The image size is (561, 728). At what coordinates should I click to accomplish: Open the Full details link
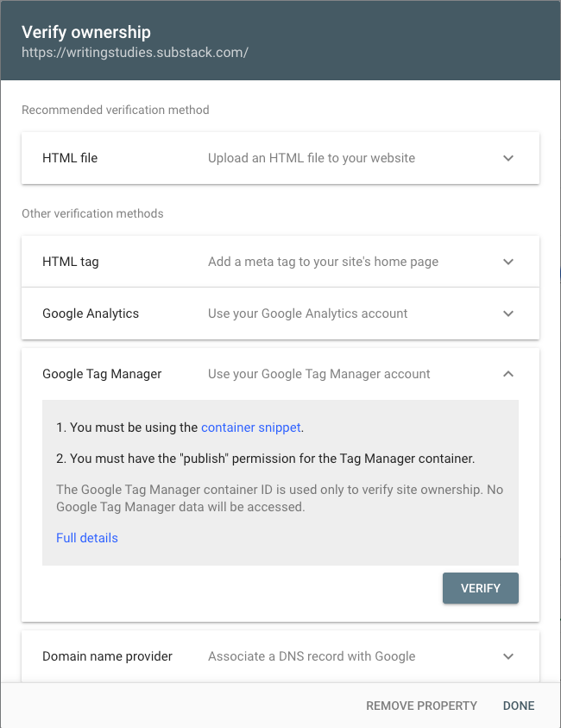(86, 538)
